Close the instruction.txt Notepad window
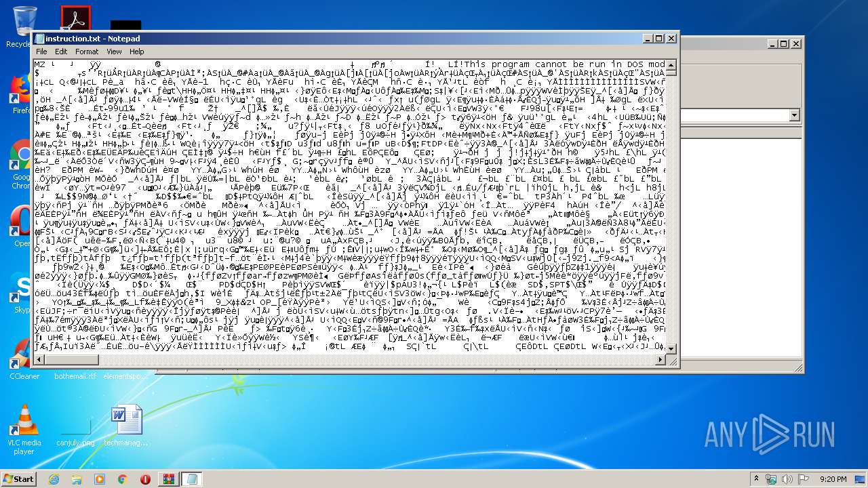This screenshot has height=488, width=868. [670, 39]
